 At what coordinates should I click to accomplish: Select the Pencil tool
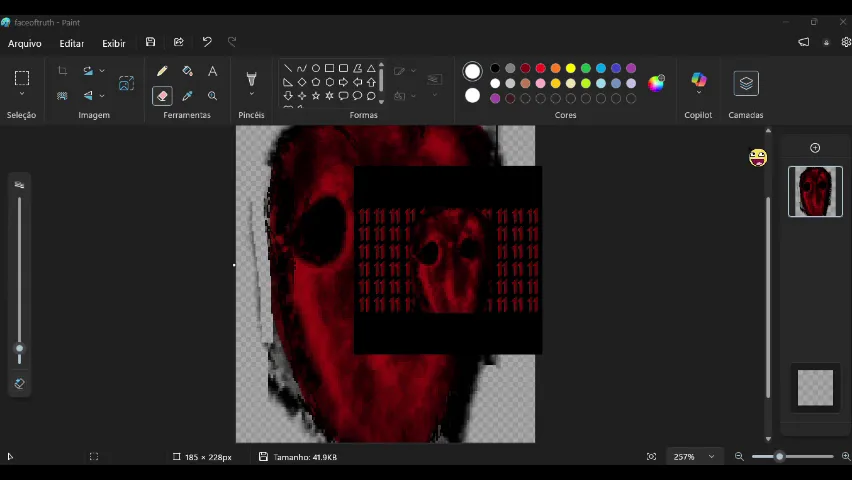(x=162, y=71)
